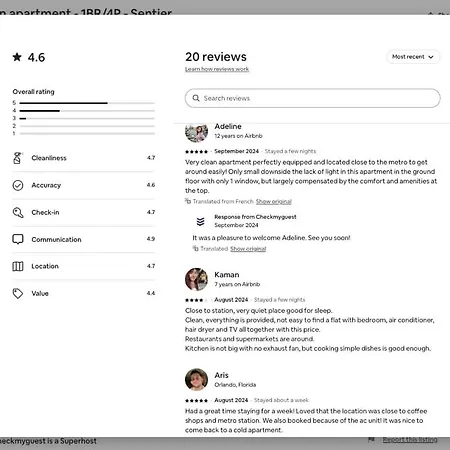This screenshot has height=450, width=450.
Task: Open Adeline's profile photo
Action: (196, 132)
